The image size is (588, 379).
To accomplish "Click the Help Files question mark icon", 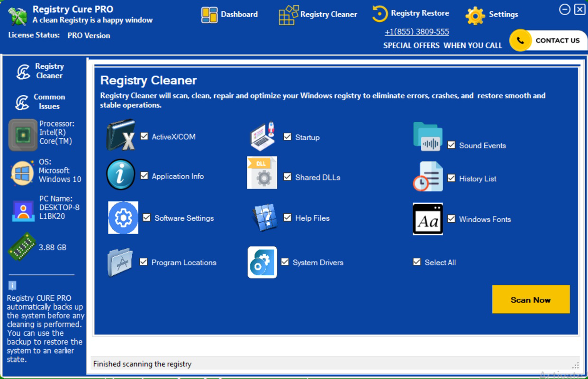I will coord(264,217).
